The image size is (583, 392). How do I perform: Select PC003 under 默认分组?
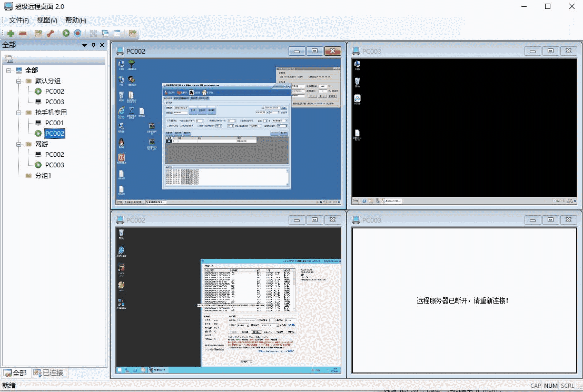click(55, 102)
